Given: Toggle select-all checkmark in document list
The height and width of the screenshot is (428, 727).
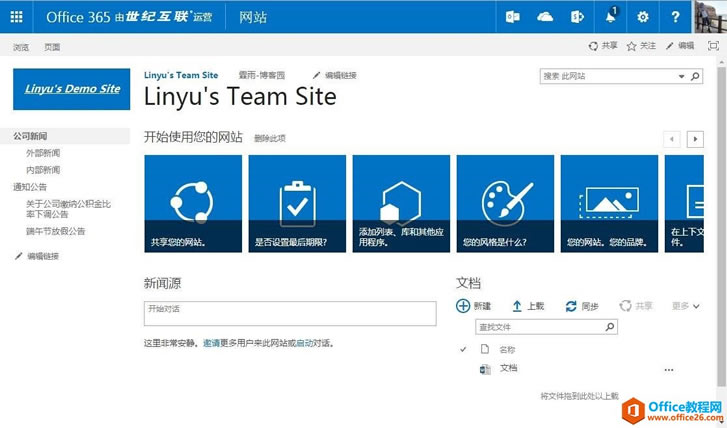Looking at the screenshot, I should coord(462,349).
